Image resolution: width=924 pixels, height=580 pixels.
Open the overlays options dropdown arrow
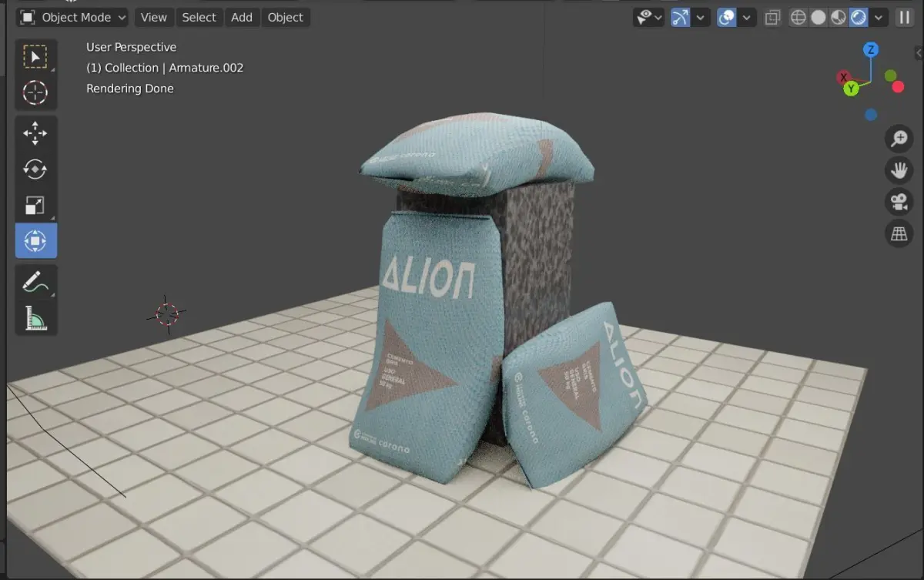746,17
